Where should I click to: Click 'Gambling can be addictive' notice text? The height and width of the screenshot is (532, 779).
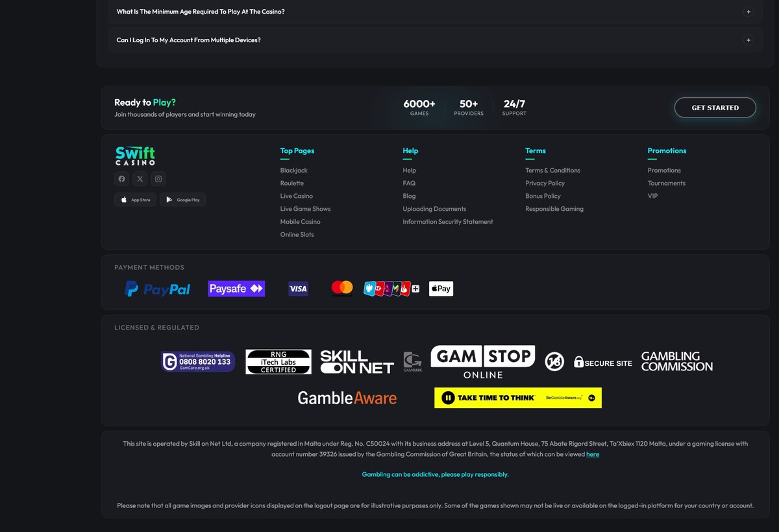click(435, 474)
